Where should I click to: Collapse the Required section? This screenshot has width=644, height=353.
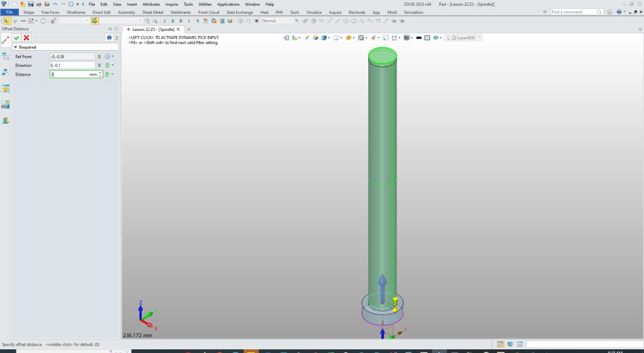click(16, 47)
